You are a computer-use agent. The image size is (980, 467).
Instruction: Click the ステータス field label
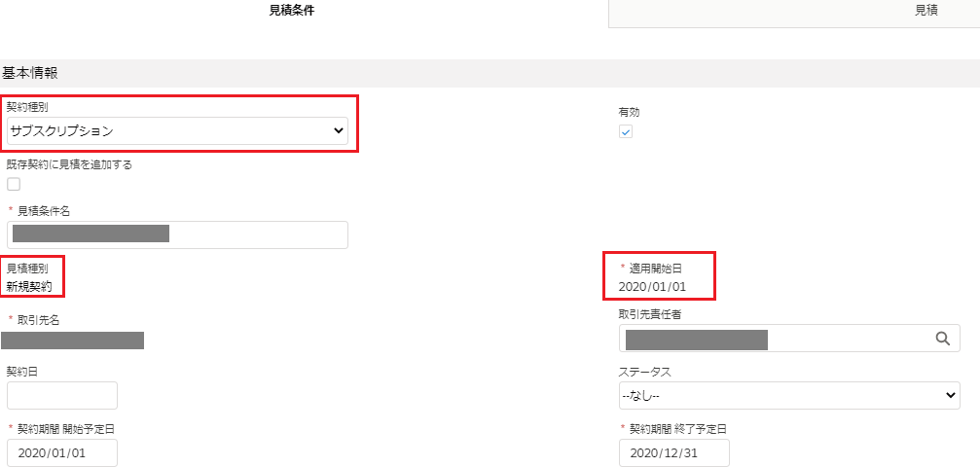[644, 372]
